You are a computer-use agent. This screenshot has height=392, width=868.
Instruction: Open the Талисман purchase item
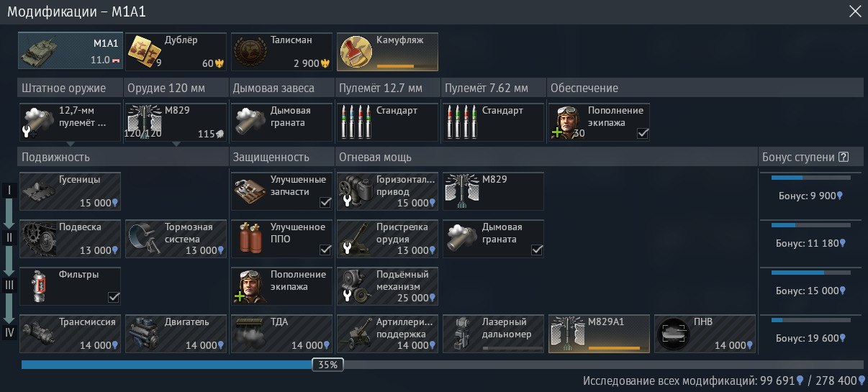click(x=281, y=51)
